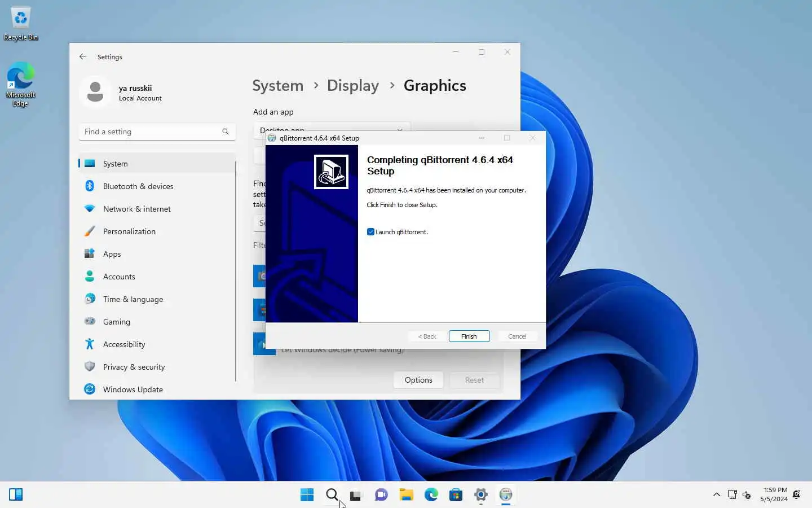This screenshot has height=508, width=812.
Task: Open Task View on taskbar
Action: point(356,495)
